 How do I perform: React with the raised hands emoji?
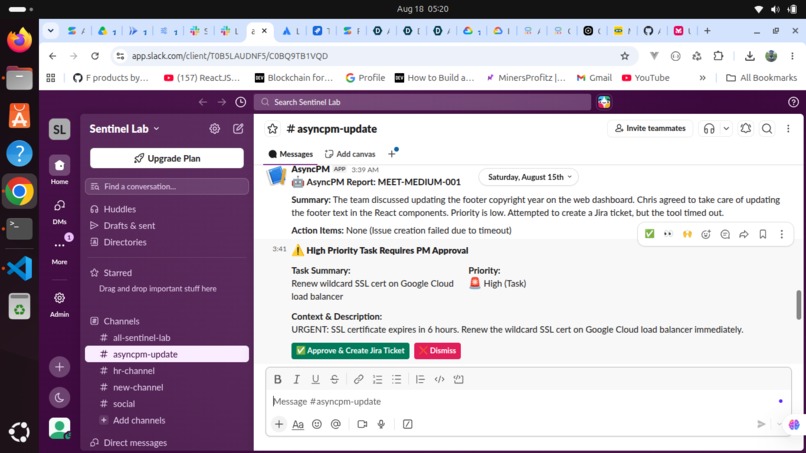coord(687,234)
